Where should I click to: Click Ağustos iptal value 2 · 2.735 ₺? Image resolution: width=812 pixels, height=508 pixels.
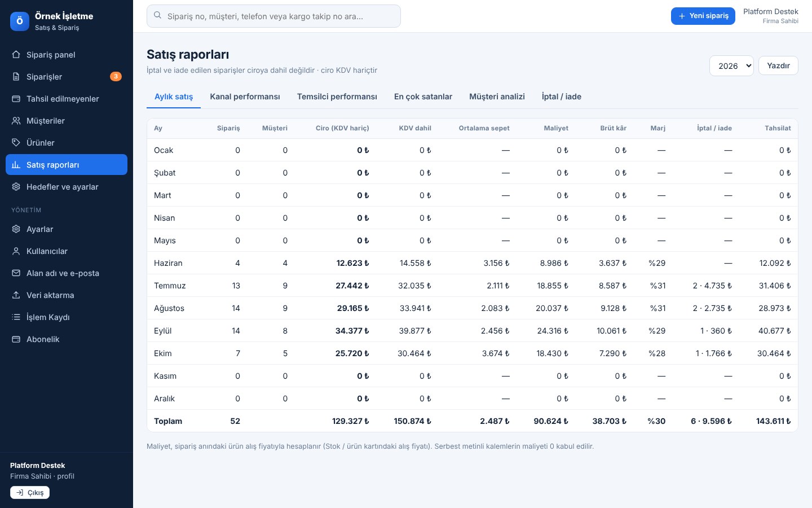pyautogui.click(x=712, y=308)
